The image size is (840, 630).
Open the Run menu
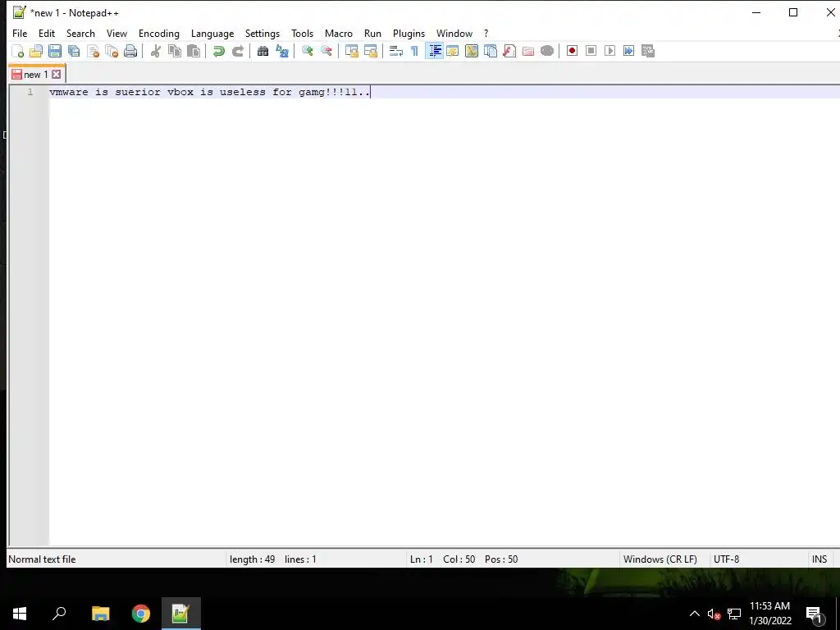(373, 33)
